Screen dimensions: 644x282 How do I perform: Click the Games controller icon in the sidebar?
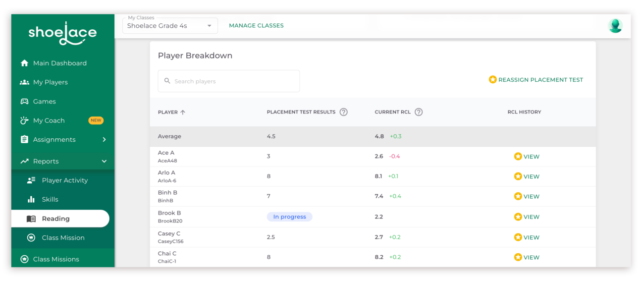24,102
